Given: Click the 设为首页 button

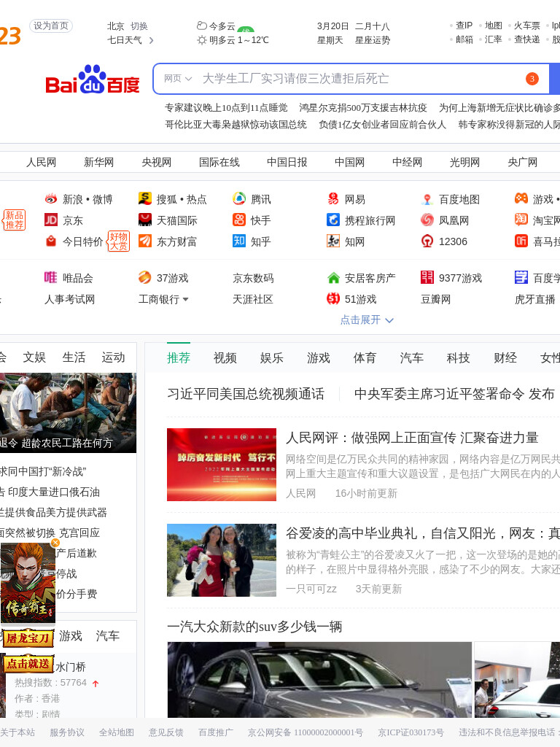Looking at the screenshot, I should coord(51,26).
